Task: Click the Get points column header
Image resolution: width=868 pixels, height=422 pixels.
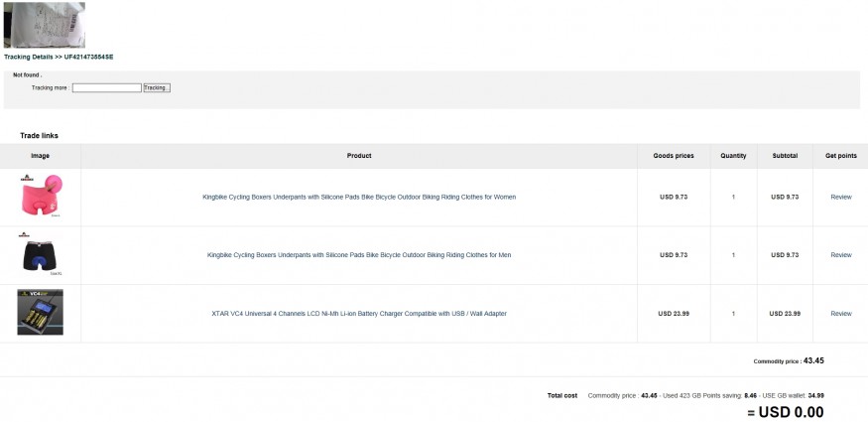Action: [840, 156]
